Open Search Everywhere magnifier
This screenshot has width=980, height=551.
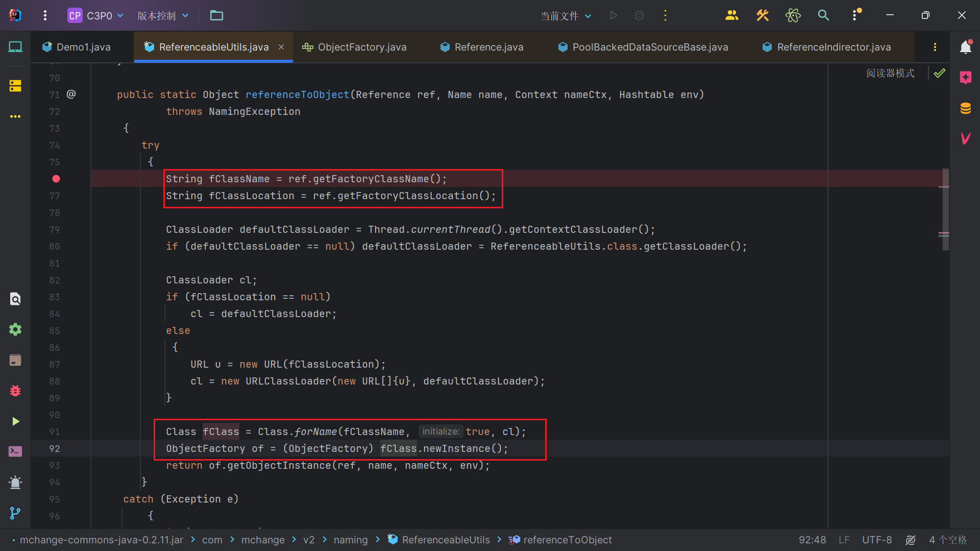pos(823,16)
